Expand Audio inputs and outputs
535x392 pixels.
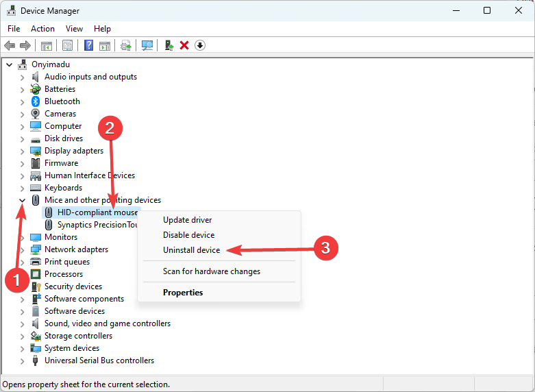[x=22, y=77]
